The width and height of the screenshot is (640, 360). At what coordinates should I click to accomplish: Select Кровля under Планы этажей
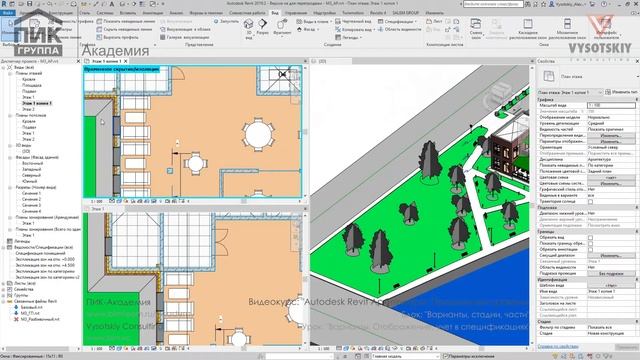[x=29, y=79]
